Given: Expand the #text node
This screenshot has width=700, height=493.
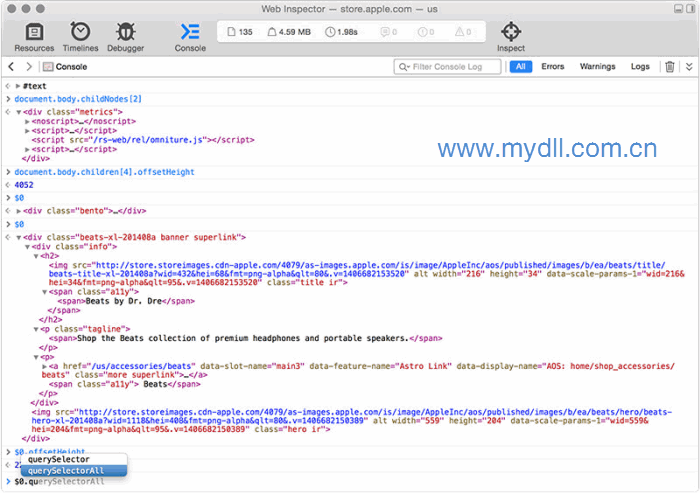Looking at the screenshot, I should pos(18,86).
